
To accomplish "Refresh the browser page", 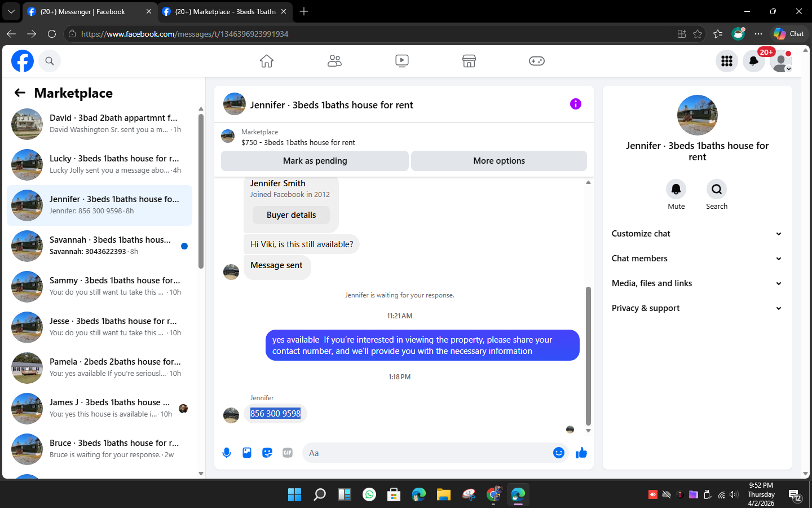I will [x=52, y=34].
